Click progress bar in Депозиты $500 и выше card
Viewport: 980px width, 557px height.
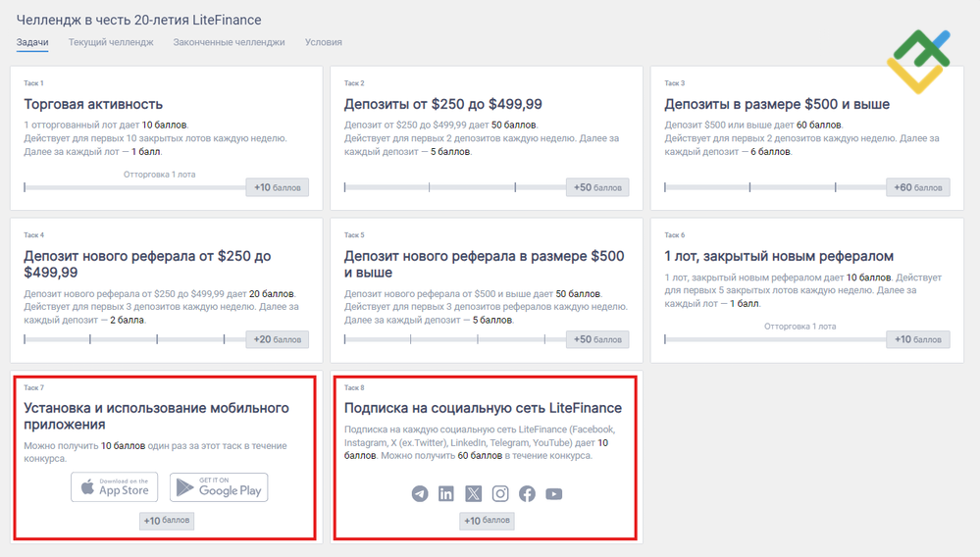tap(775, 187)
